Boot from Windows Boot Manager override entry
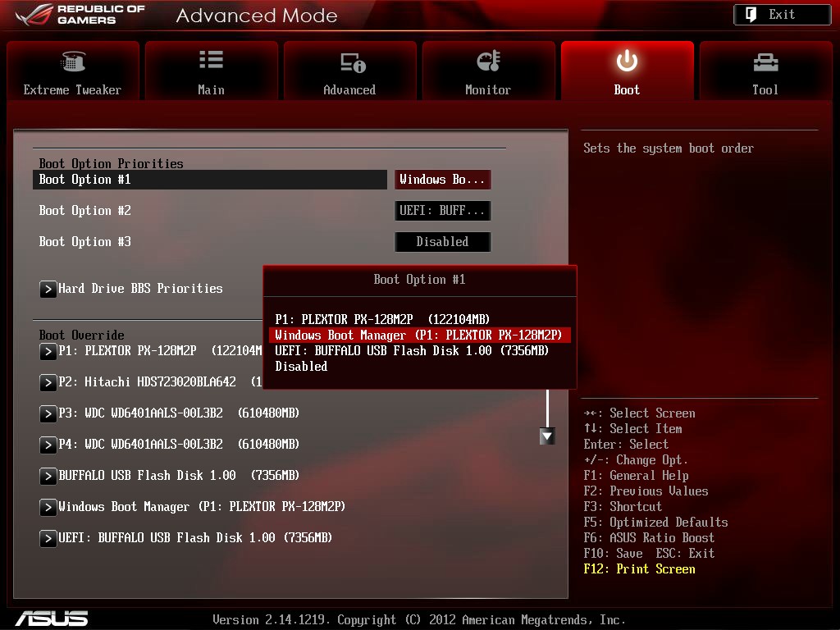 pos(202,506)
